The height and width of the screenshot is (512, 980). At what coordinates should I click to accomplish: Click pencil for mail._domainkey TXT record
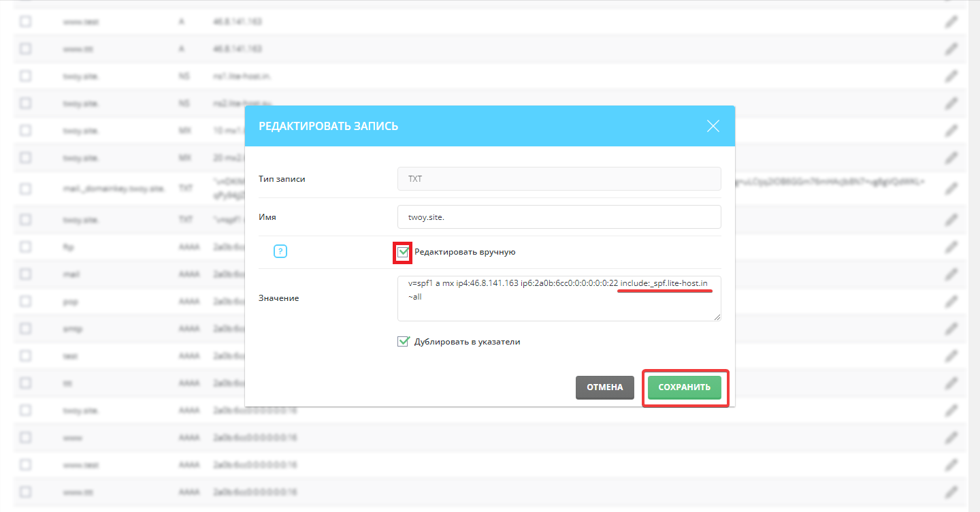951,189
